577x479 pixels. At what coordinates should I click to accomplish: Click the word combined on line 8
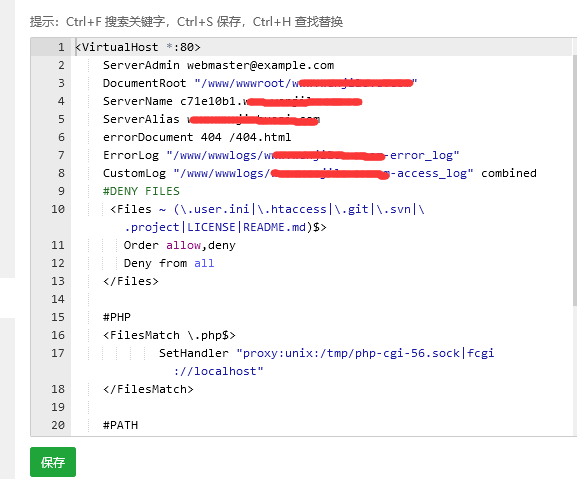coord(509,173)
